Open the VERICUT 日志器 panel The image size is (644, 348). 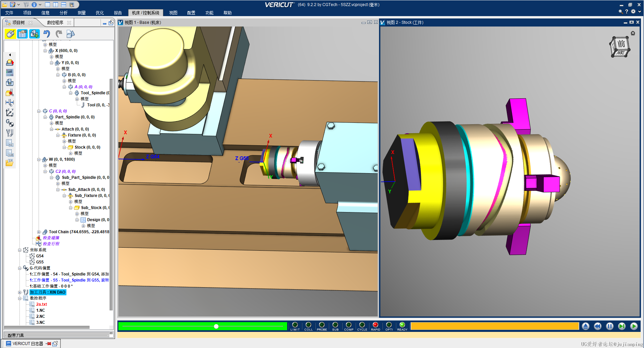(28, 344)
